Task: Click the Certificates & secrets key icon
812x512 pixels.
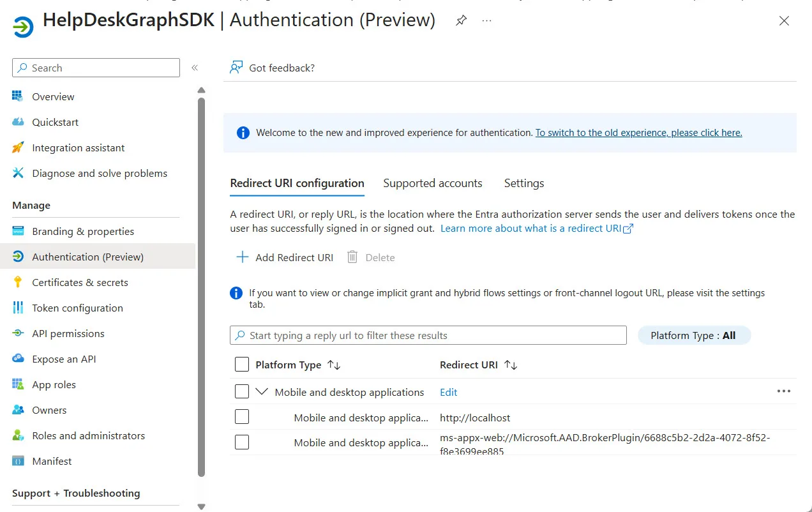Action: point(18,282)
